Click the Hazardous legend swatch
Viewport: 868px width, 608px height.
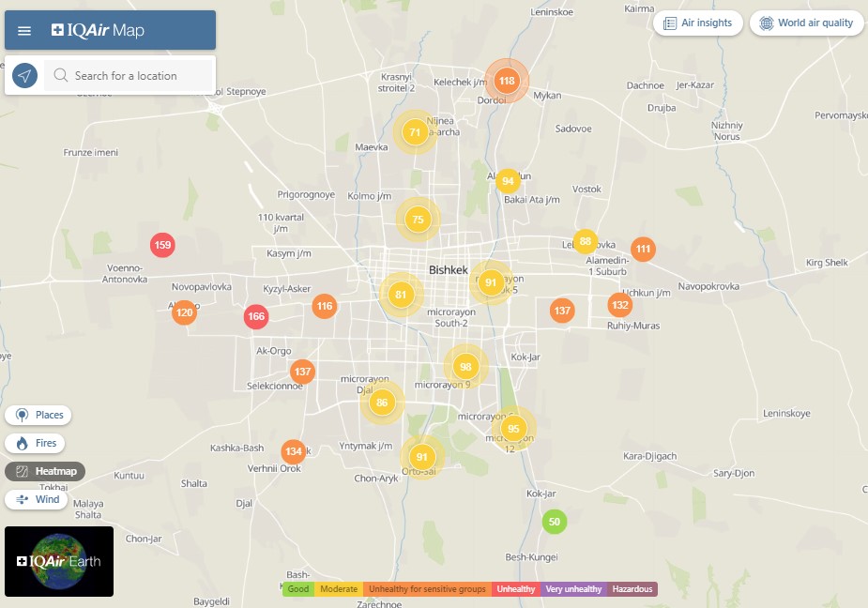click(x=632, y=589)
